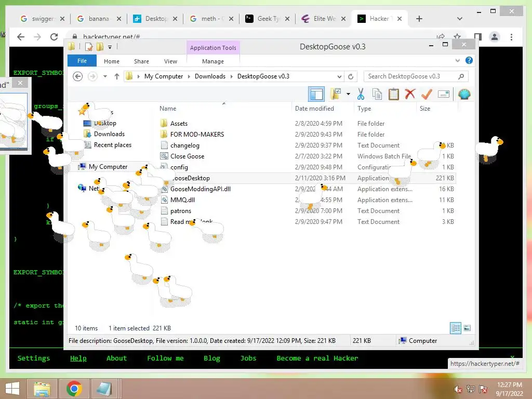The width and height of the screenshot is (532, 399).
Task: Open a new Chrome tab plus button
Action: tap(419, 19)
